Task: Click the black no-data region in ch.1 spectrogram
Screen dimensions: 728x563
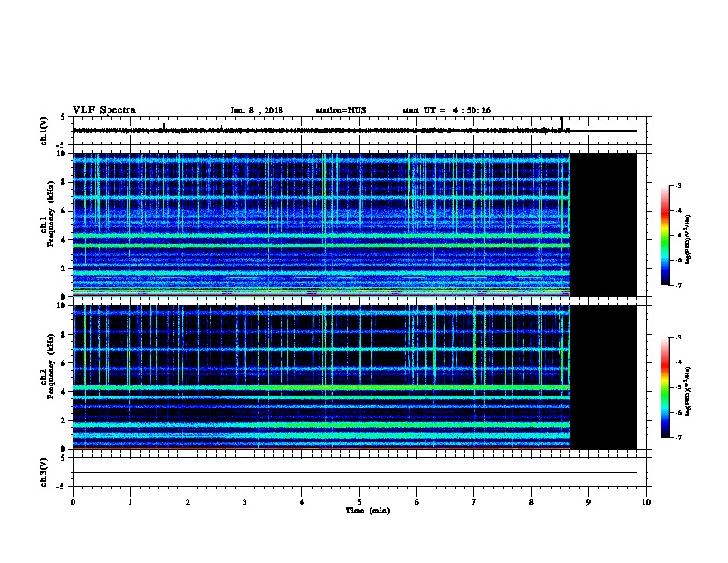Action: coord(603,224)
